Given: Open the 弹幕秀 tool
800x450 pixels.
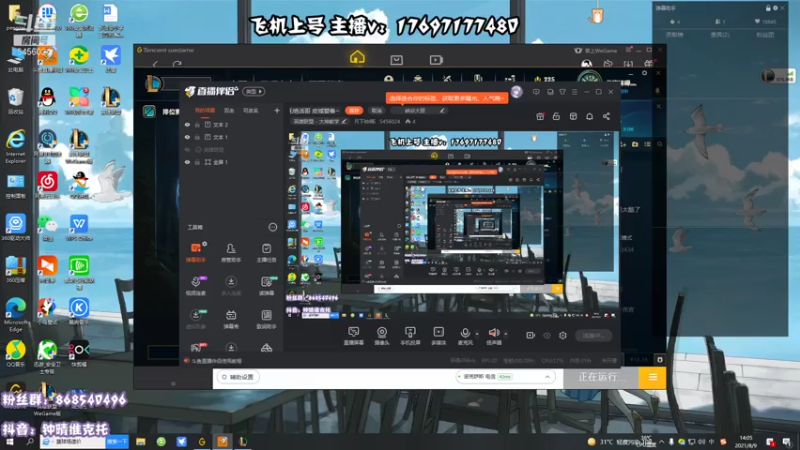Looking at the screenshot, I should (x=231, y=319).
